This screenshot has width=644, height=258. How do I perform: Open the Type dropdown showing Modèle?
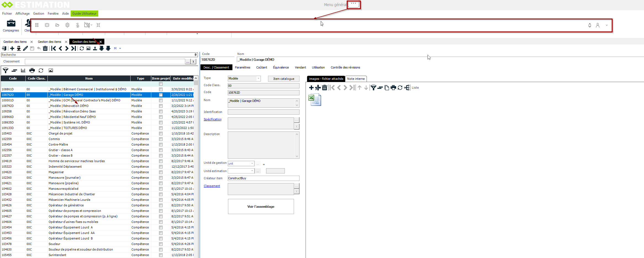point(258,78)
